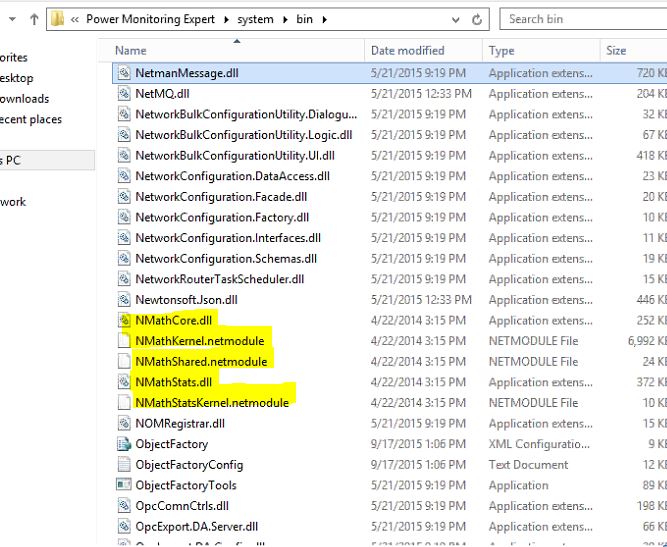The image size is (667, 547).
Task: Select file name 'Newtonsoft.Json.dll'
Action: pyautogui.click(x=186, y=300)
